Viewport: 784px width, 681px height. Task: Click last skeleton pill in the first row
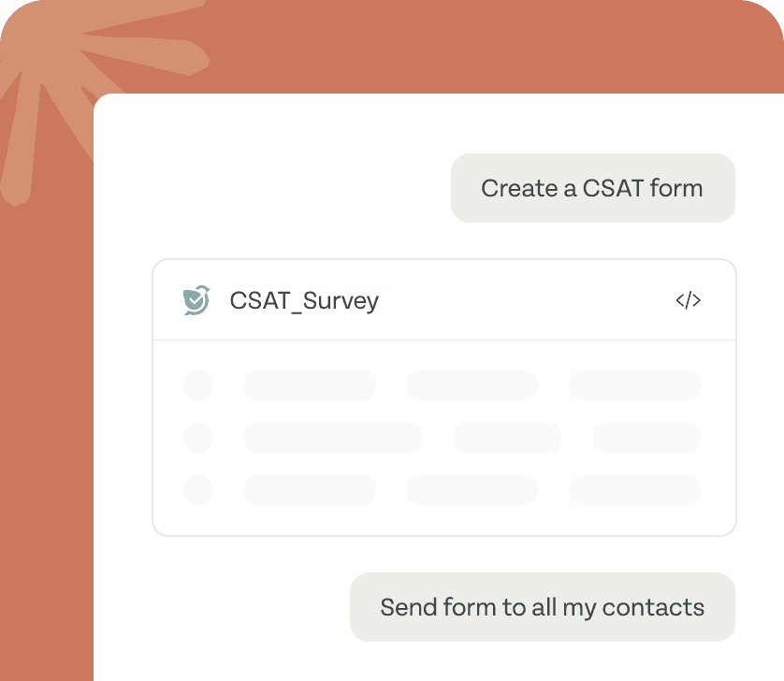click(634, 385)
